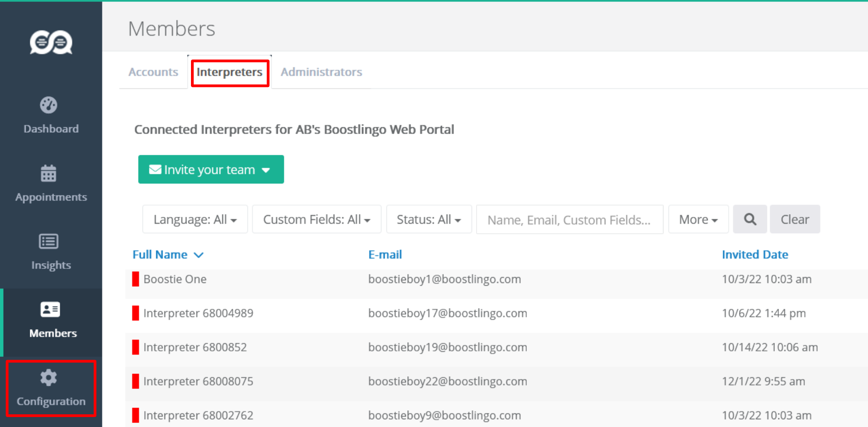Click red status marker for Interpreter 68002762
The height and width of the screenshot is (427, 868).
(x=135, y=415)
